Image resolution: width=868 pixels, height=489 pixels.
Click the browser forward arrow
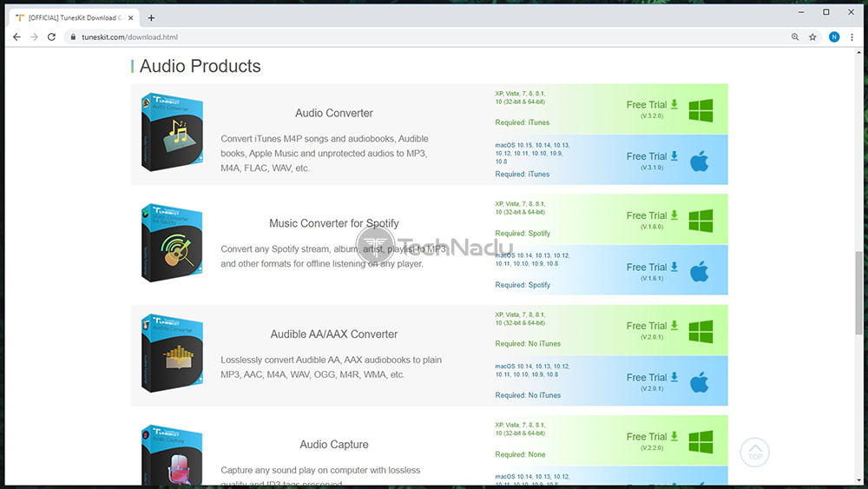[35, 37]
